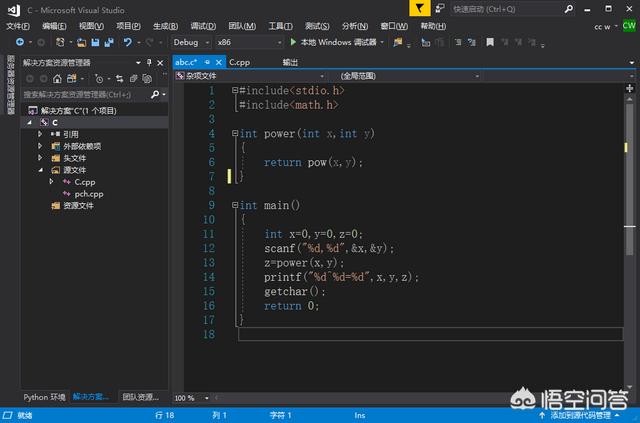Collapse the 源文件 tree node

tap(40, 169)
